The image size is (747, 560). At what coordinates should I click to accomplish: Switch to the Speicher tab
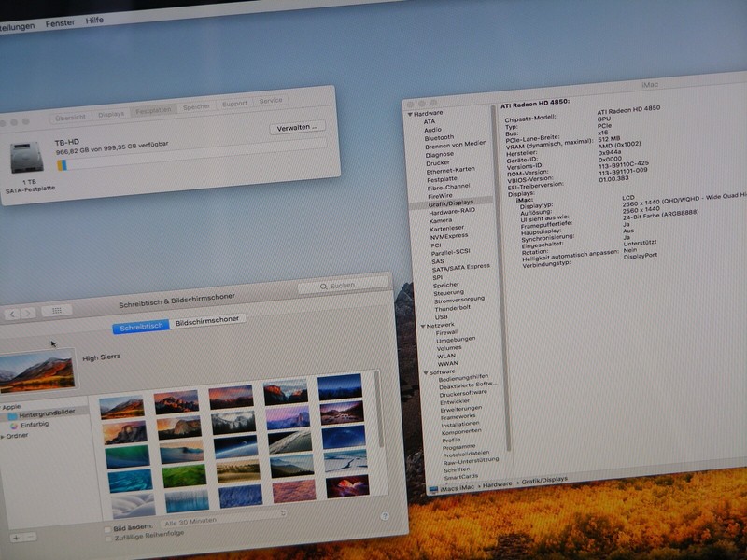point(196,107)
